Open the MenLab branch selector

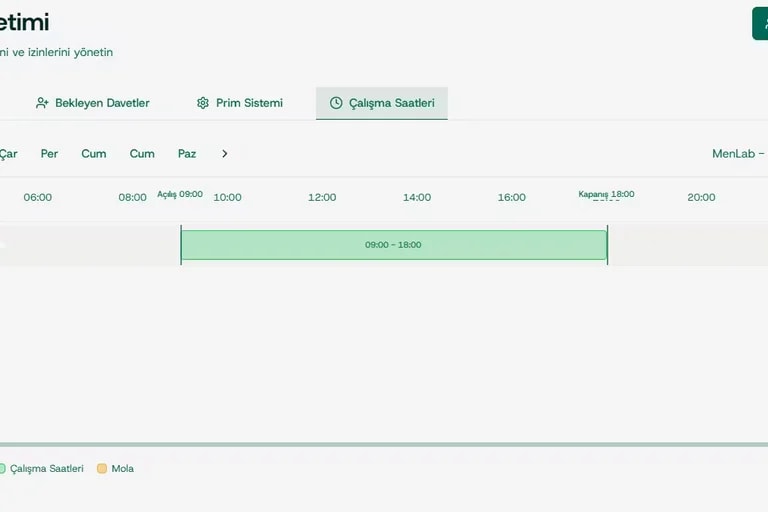coord(740,154)
